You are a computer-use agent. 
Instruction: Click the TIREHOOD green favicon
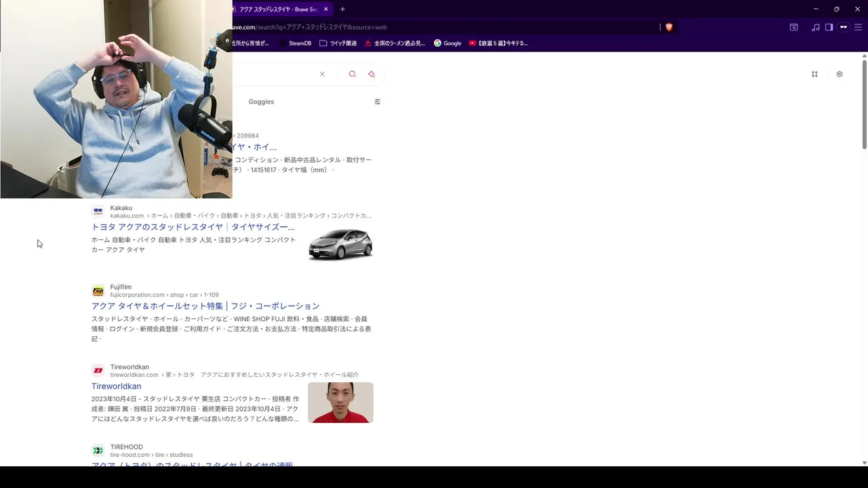pos(98,451)
